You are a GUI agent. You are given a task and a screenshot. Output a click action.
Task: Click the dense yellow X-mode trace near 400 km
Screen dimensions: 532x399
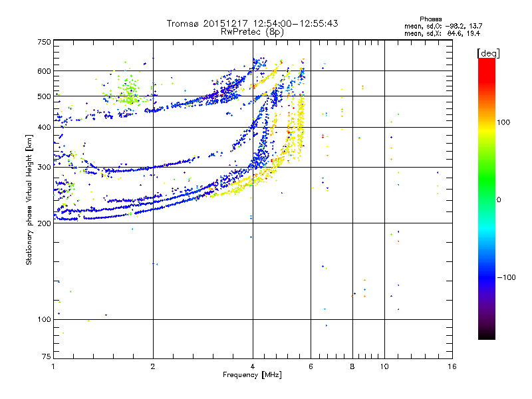pos(300,127)
